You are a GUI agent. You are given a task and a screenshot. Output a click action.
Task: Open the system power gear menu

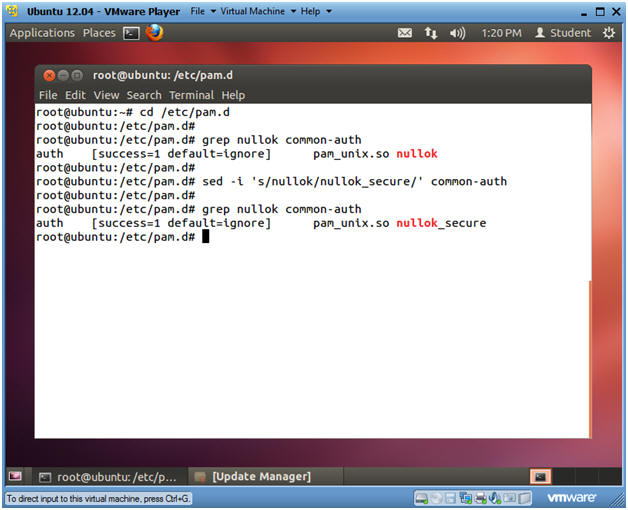click(x=609, y=33)
